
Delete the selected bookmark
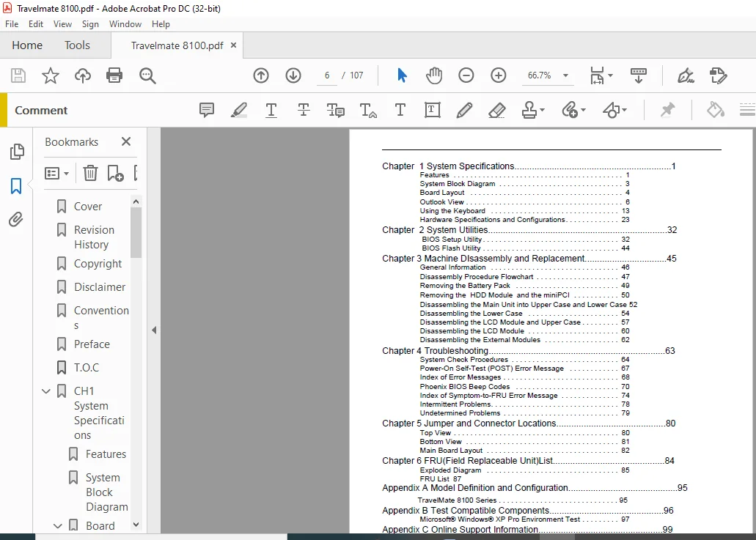(x=90, y=173)
